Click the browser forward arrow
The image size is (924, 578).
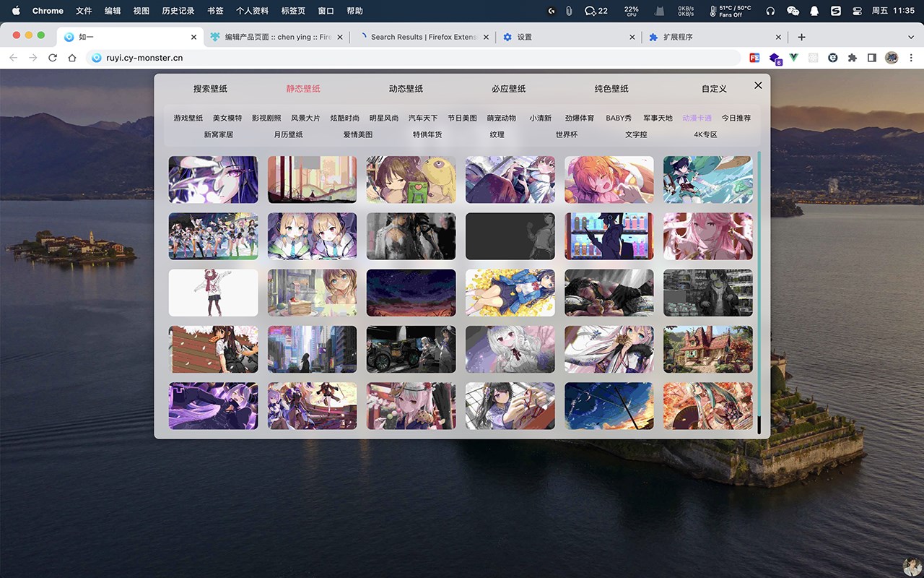pos(32,58)
